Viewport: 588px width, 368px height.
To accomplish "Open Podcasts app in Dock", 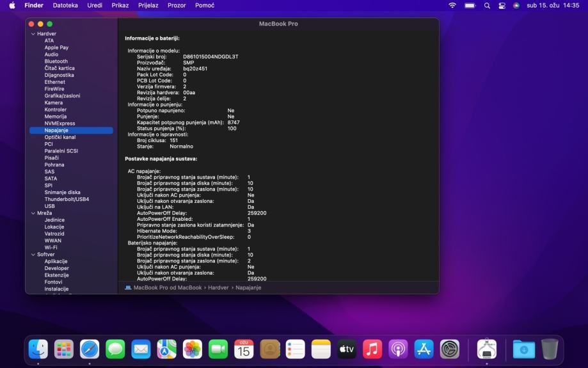I will pyautogui.click(x=398, y=349).
